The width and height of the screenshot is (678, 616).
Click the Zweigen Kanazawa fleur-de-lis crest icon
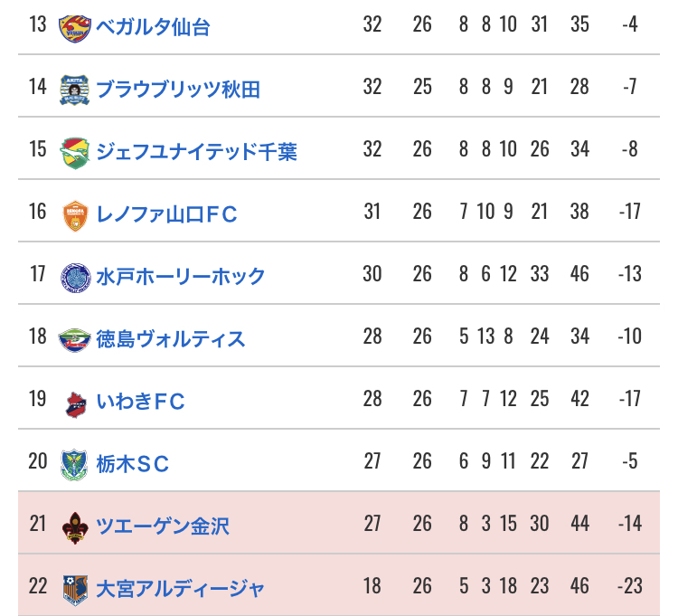[x=75, y=526]
